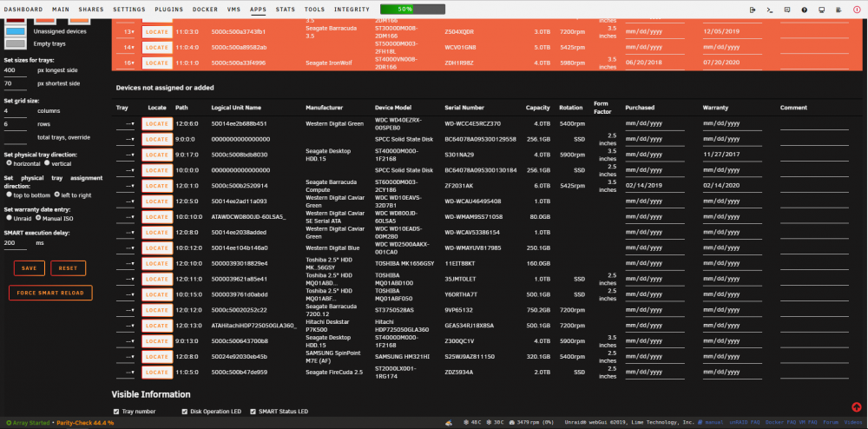Viewport: 868px width, 429px height.
Task: Click the 30 C temperature icon in the footer
Action: [488, 422]
